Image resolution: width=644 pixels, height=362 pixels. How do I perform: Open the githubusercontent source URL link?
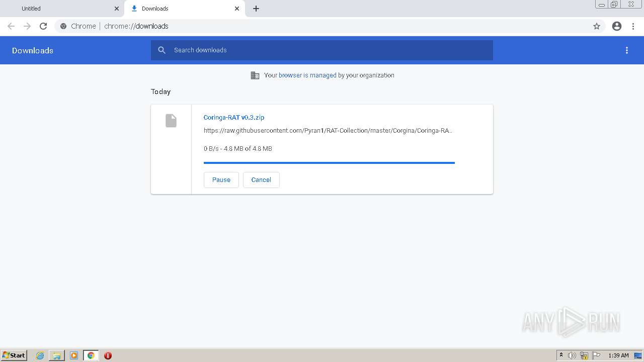coord(328,131)
